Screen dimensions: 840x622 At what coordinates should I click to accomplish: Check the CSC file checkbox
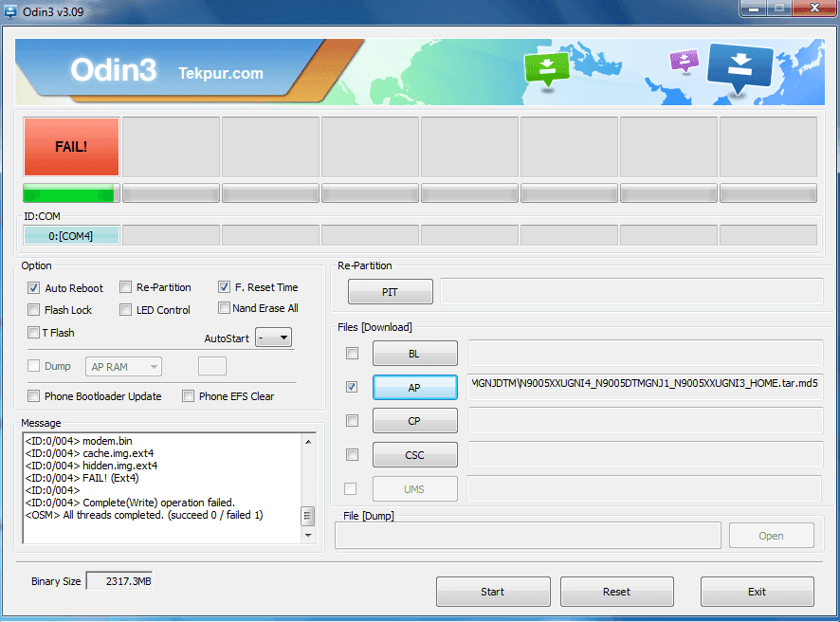[x=352, y=454]
